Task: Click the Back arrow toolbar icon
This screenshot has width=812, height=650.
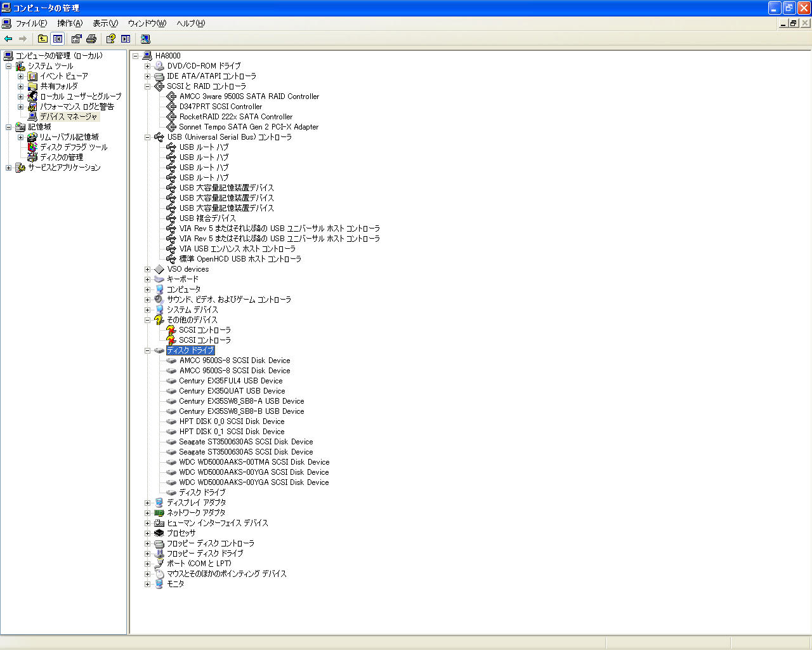Action: pos(8,39)
